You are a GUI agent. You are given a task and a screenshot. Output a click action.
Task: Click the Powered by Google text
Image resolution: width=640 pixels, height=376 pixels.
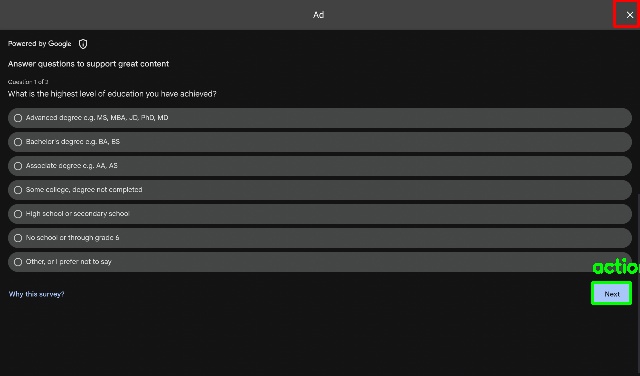pos(40,44)
